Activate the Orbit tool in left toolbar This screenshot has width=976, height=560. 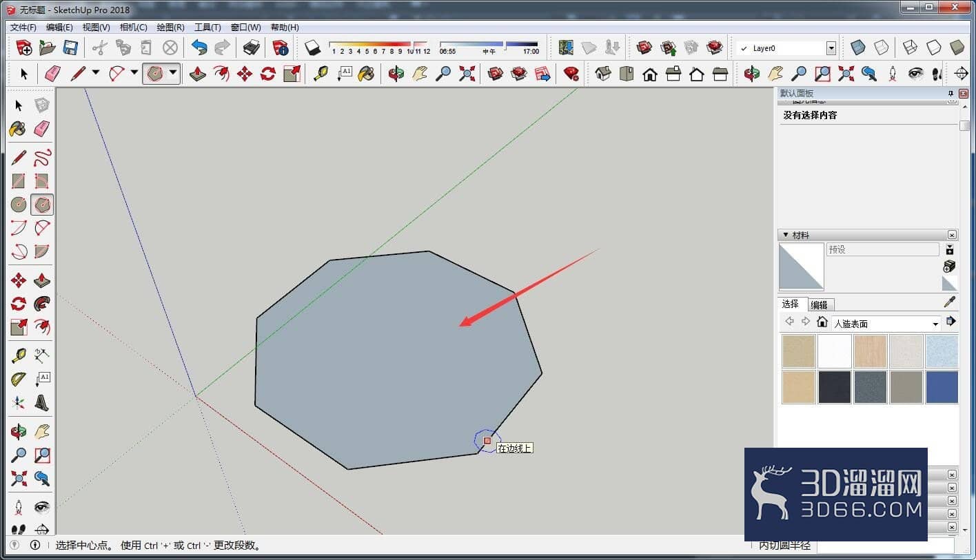click(x=19, y=432)
